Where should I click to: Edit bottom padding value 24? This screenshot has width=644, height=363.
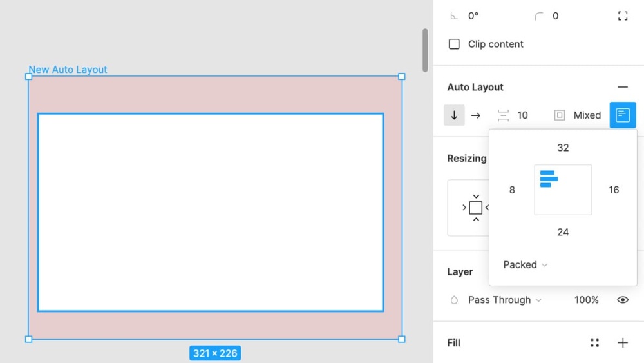[563, 232]
